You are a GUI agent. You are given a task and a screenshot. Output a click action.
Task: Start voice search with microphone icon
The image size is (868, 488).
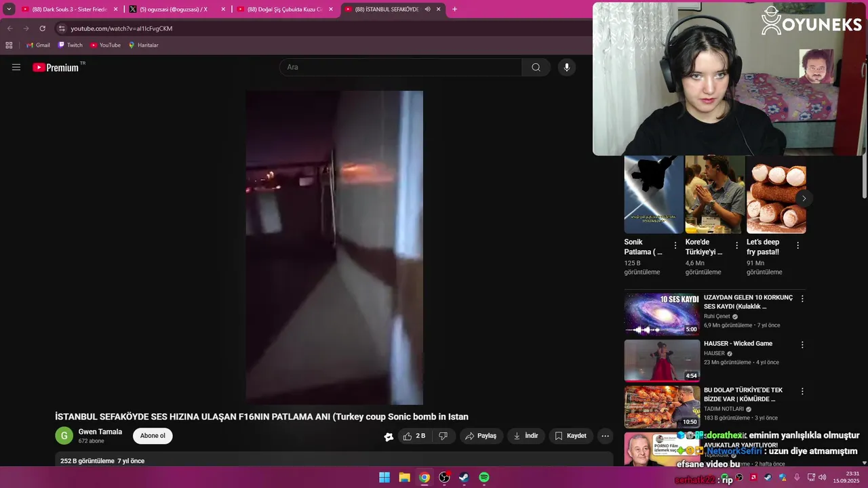pos(567,67)
